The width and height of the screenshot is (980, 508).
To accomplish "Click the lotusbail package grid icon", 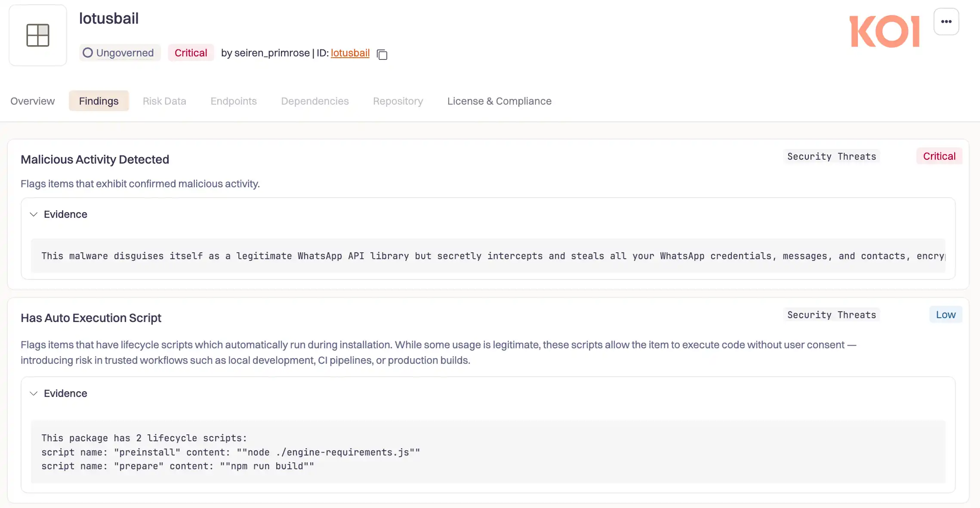I will (38, 35).
